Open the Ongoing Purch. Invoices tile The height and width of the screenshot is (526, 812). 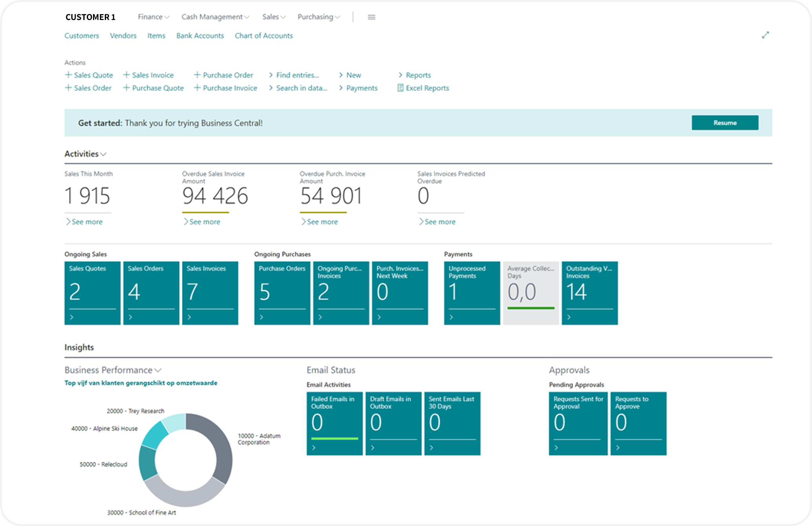(341, 293)
